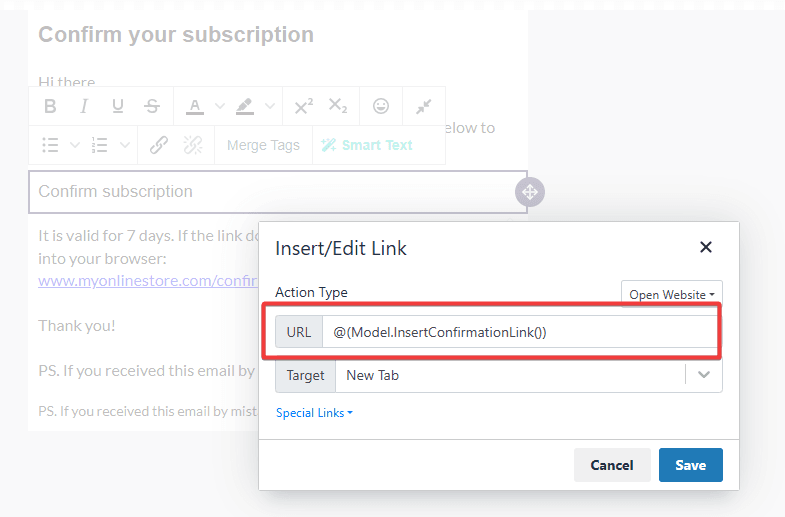Screen dimensions: 785x517
Task: Open the emoji picker
Action: point(381,106)
